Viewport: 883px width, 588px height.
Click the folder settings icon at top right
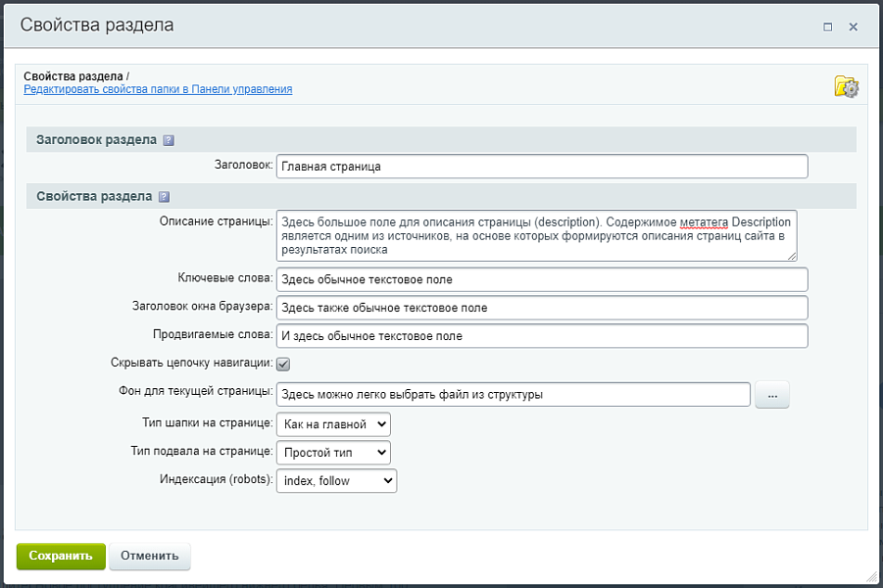click(846, 86)
